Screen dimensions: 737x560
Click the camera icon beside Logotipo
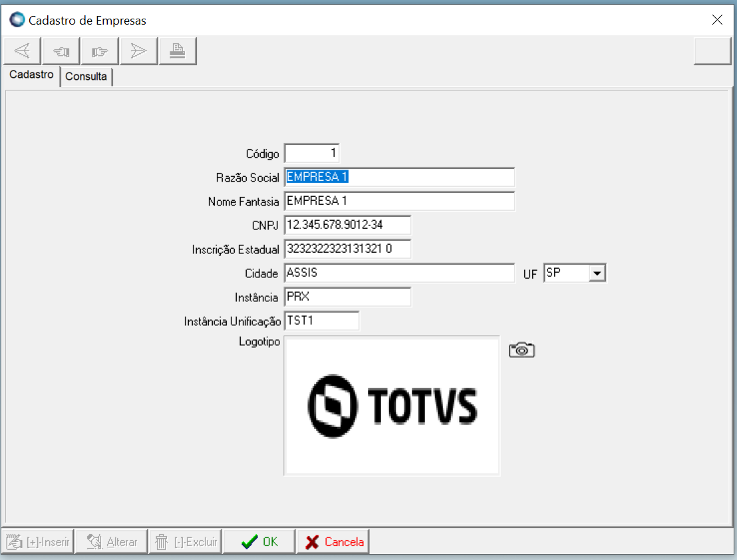[521, 350]
